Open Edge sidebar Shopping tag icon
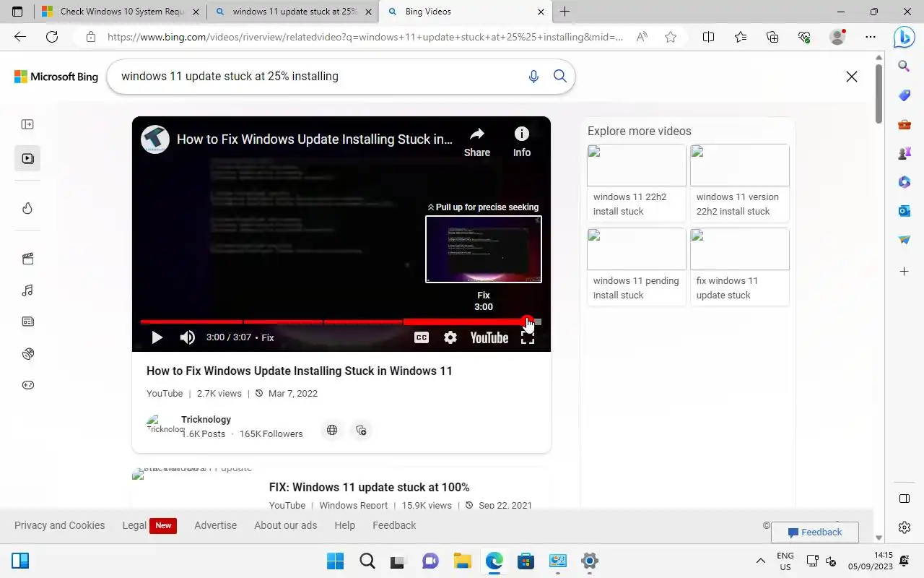Screen dimensions: 924x578 (905, 95)
